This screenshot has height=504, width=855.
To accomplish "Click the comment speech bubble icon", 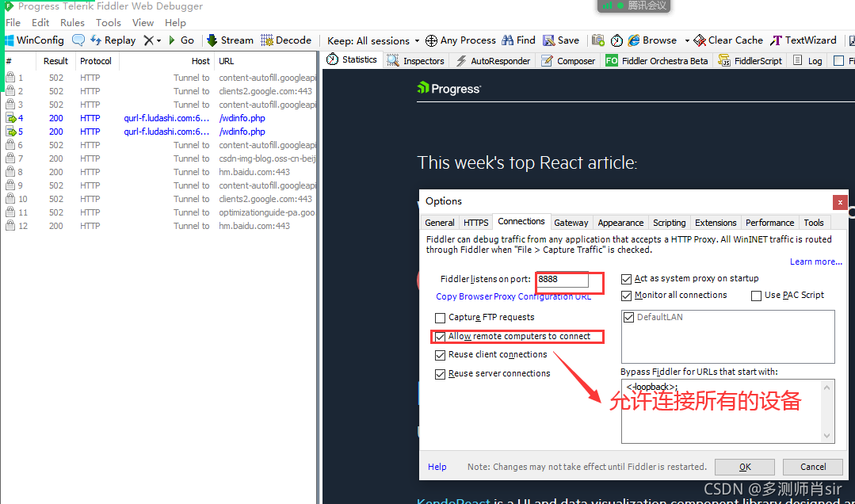I will (78, 40).
